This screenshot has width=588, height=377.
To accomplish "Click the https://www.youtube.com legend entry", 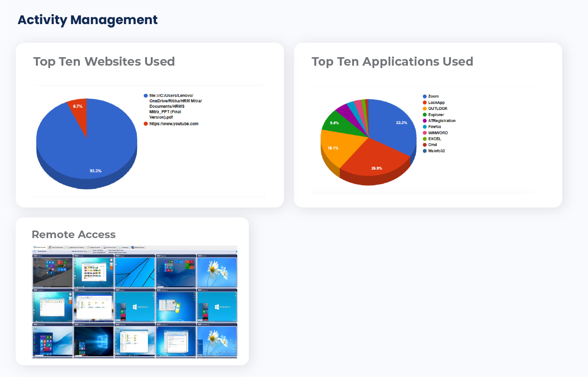I will 173,124.
